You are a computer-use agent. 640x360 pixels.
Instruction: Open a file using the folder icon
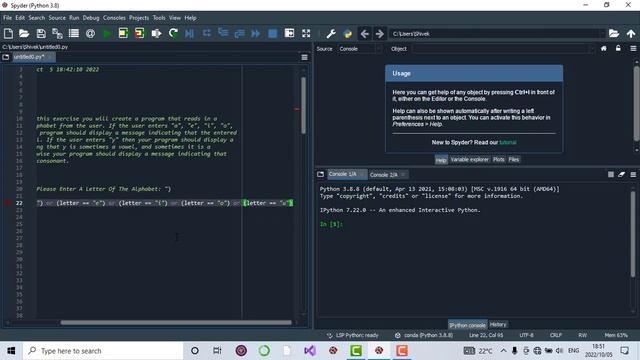click(x=24, y=33)
